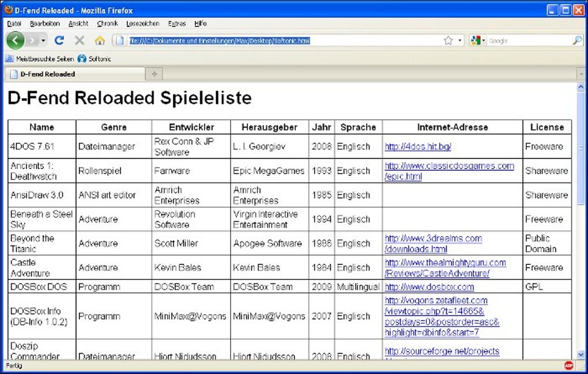This screenshot has height=374, width=588.
Task: Select the D-Fend Reloaded tab
Action: click(x=75, y=74)
